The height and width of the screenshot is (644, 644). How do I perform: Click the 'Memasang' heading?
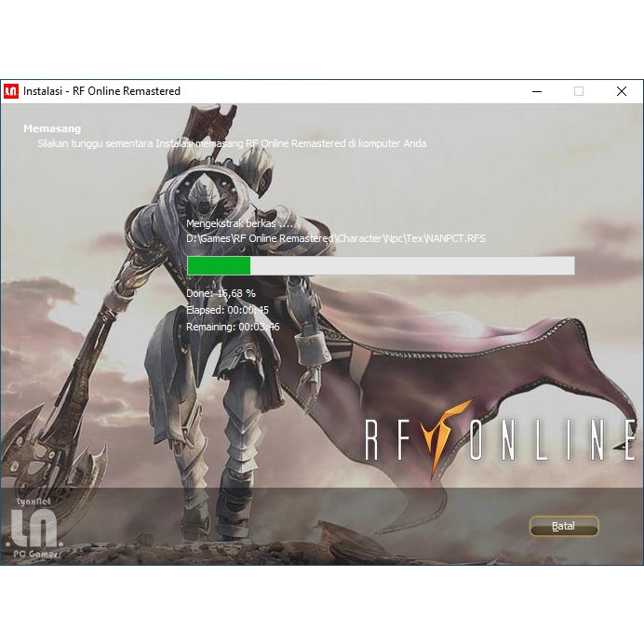pyautogui.click(x=52, y=128)
